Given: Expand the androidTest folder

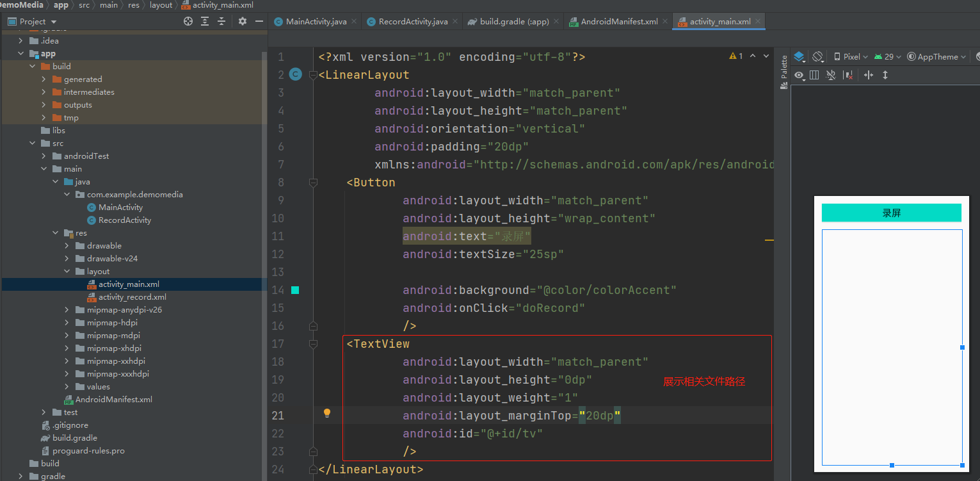Looking at the screenshot, I should (44, 156).
